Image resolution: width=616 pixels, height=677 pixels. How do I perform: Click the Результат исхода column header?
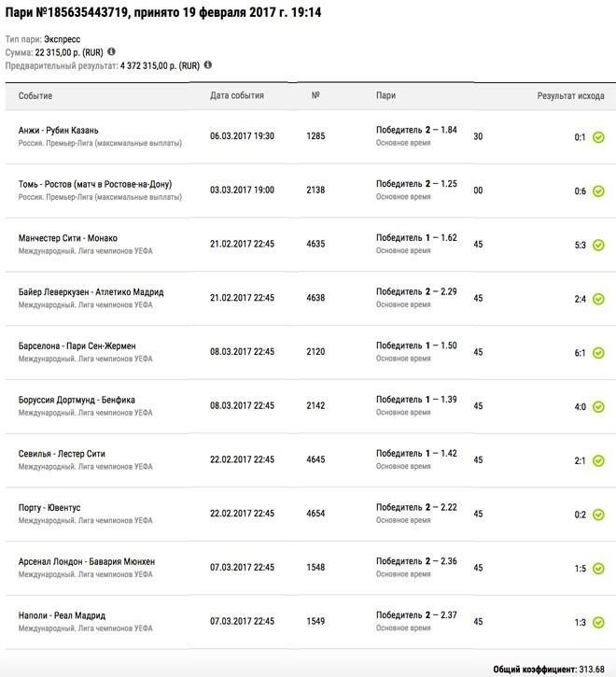point(570,96)
